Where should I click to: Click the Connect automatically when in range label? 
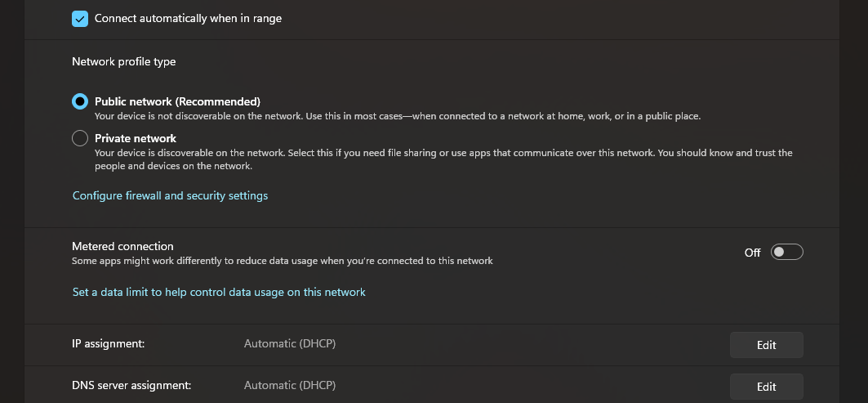click(x=188, y=18)
